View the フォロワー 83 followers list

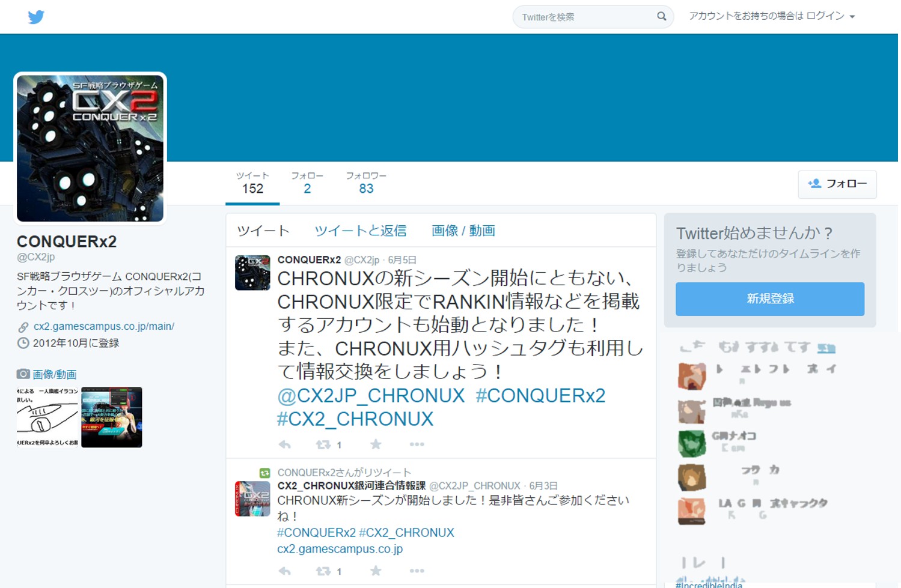(x=366, y=183)
